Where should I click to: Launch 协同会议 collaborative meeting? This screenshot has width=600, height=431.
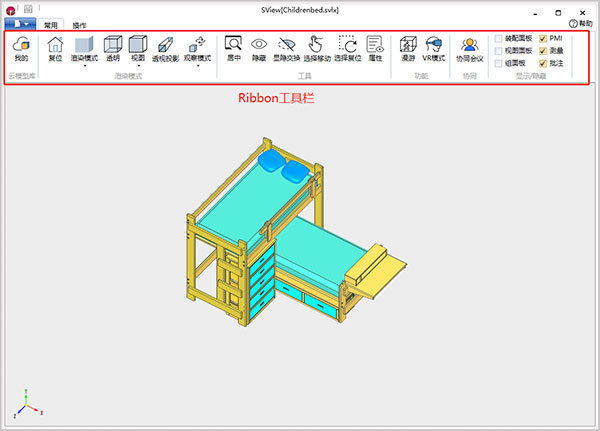(469, 49)
